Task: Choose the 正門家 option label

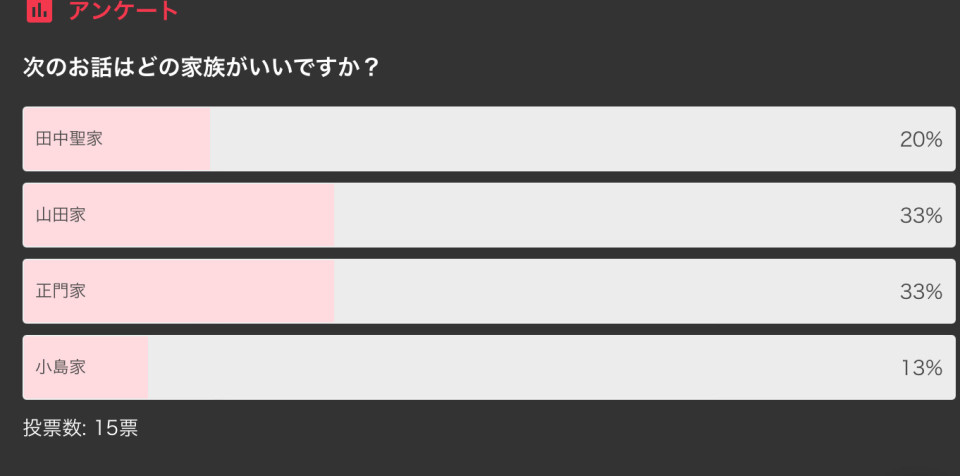Action: tap(61, 291)
